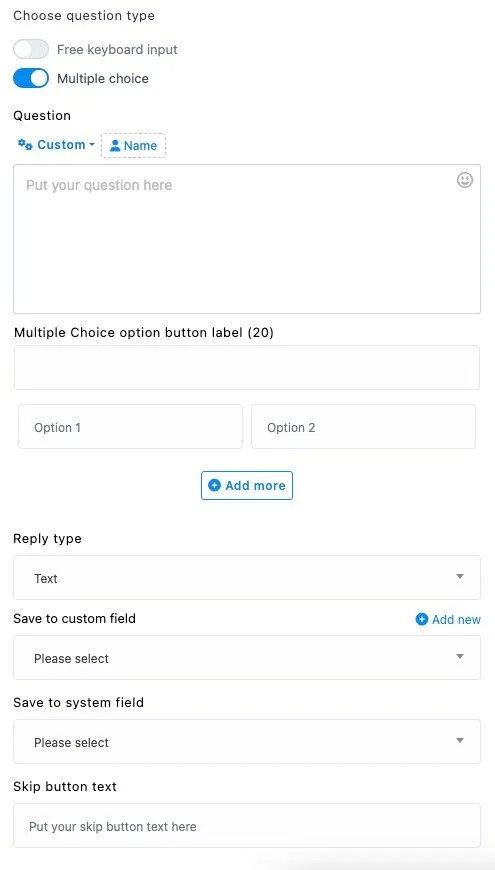Click the Add more options button
This screenshot has height=870, width=495.
coord(247,485)
